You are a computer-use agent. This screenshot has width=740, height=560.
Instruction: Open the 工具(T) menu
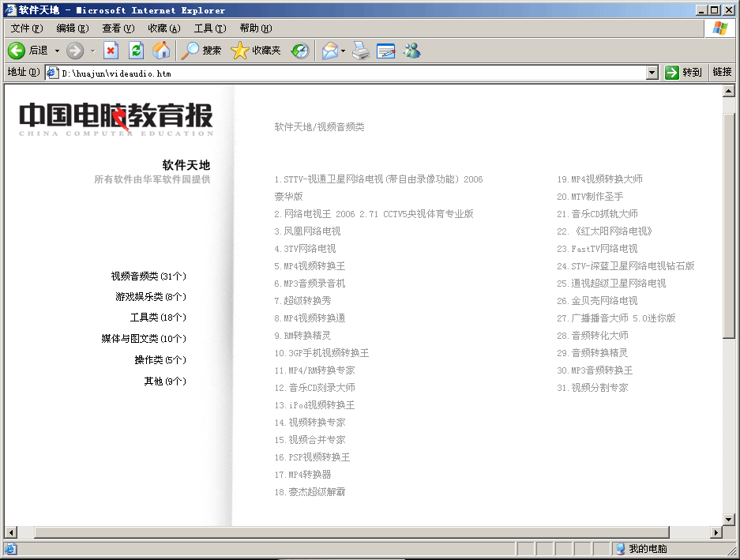(210, 28)
